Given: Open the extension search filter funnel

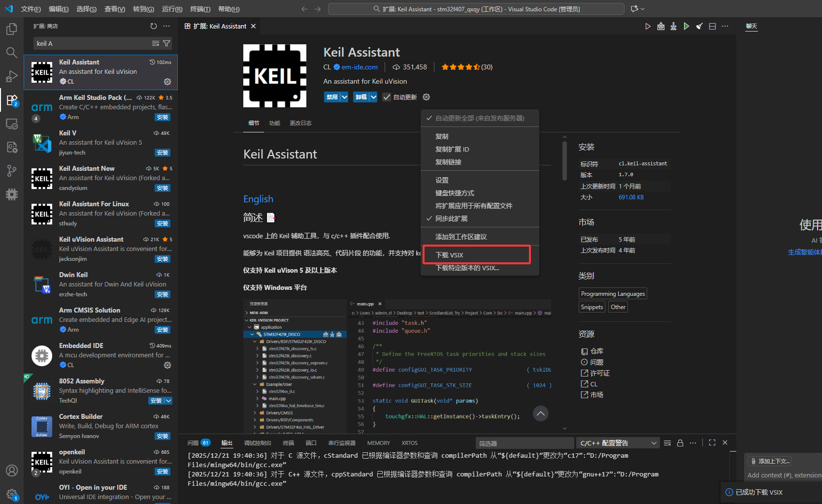Looking at the screenshot, I should pyautogui.click(x=166, y=43).
